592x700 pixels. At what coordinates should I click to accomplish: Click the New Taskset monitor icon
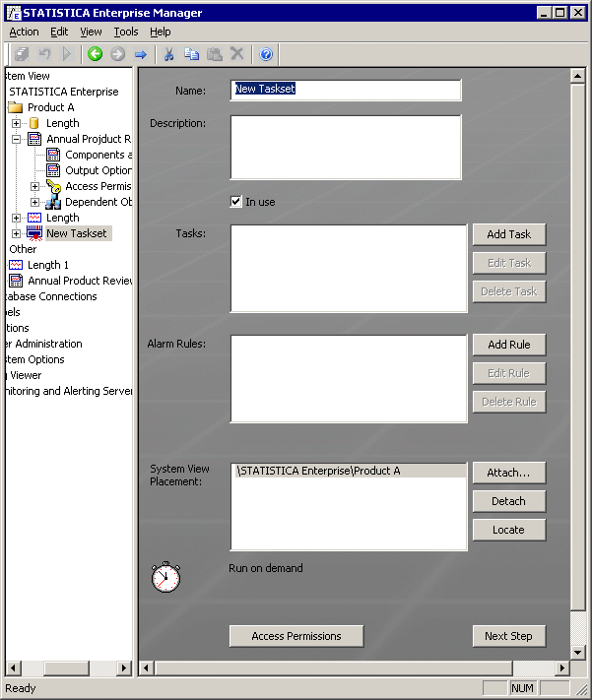click(34, 233)
